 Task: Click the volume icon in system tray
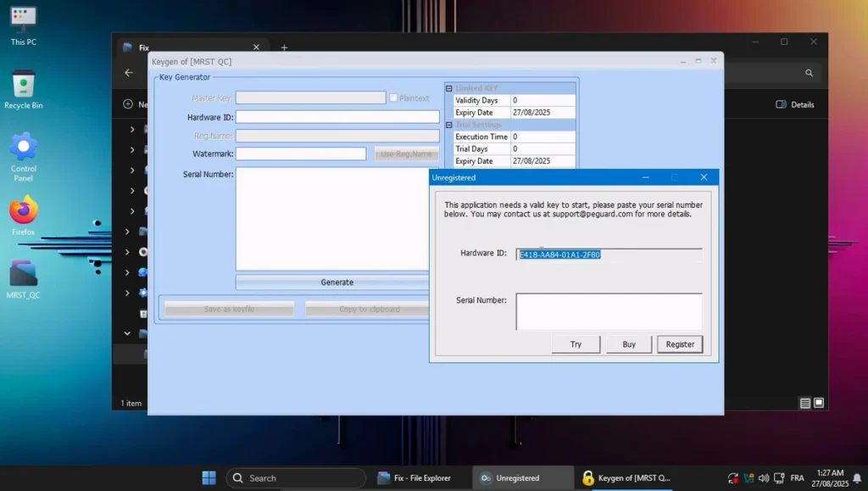click(x=764, y=477)
